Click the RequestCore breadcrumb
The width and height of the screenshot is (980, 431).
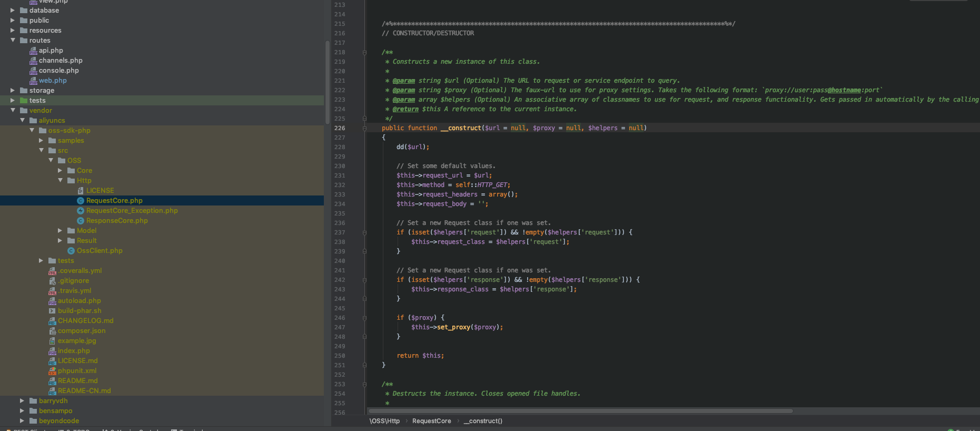click(x=432, y=421)
